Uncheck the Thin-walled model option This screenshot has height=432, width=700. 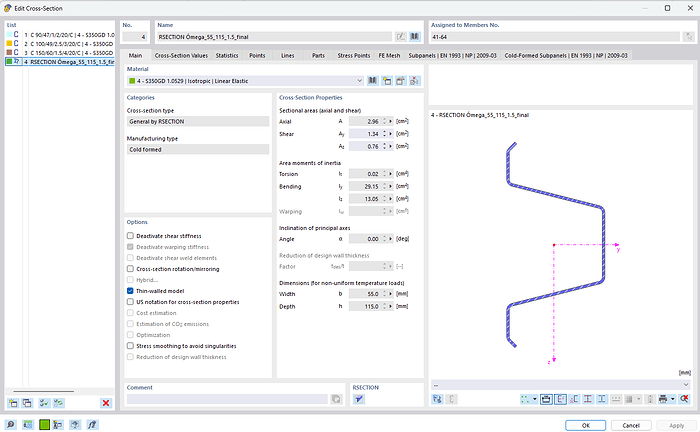tap(131, 290)
